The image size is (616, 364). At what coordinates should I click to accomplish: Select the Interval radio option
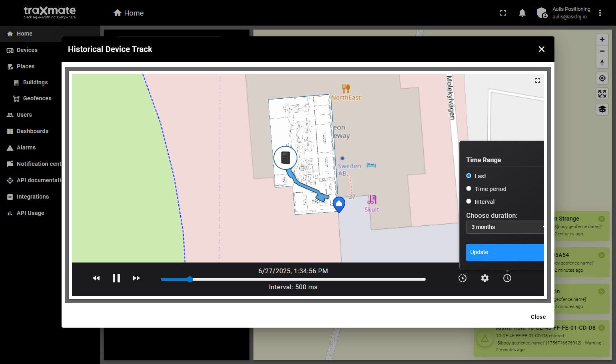click(469, 201)
